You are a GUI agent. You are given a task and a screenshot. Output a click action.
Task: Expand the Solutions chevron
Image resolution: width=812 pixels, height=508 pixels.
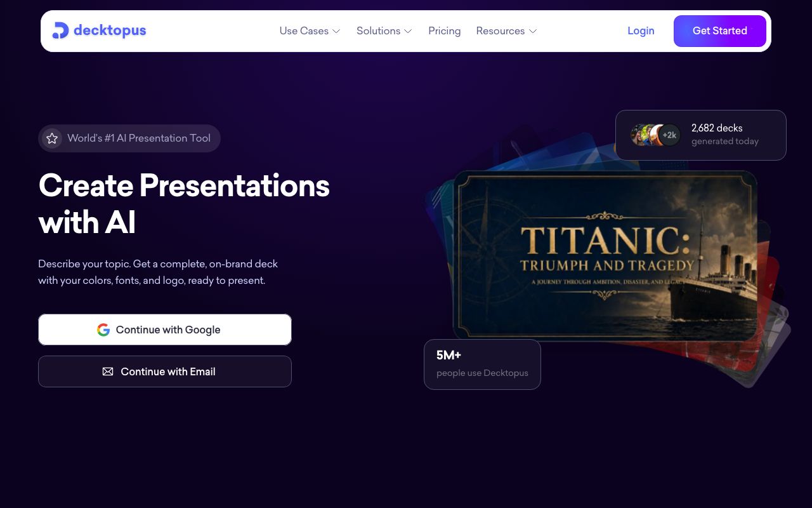[408, 31]
